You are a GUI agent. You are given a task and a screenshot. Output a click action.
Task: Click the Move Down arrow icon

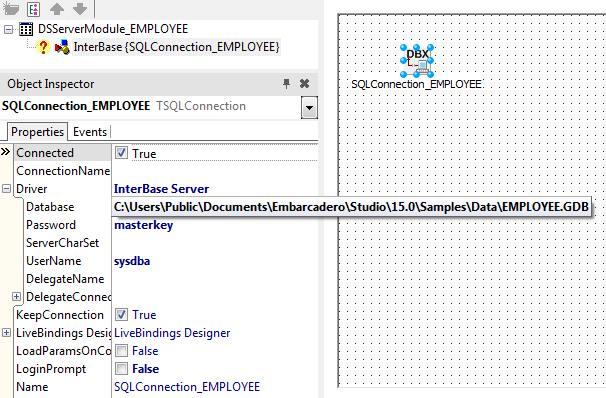(80, 9)
